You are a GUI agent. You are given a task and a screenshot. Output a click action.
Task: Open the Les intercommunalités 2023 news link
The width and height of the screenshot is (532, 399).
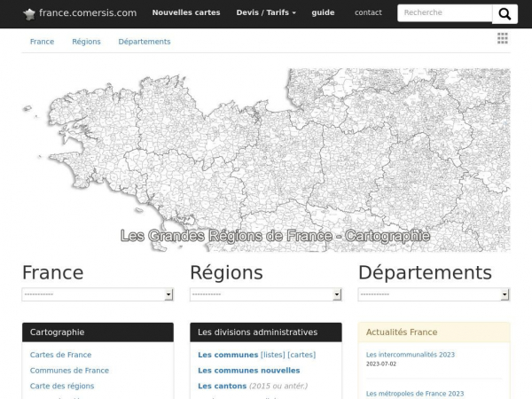(411, 355)
